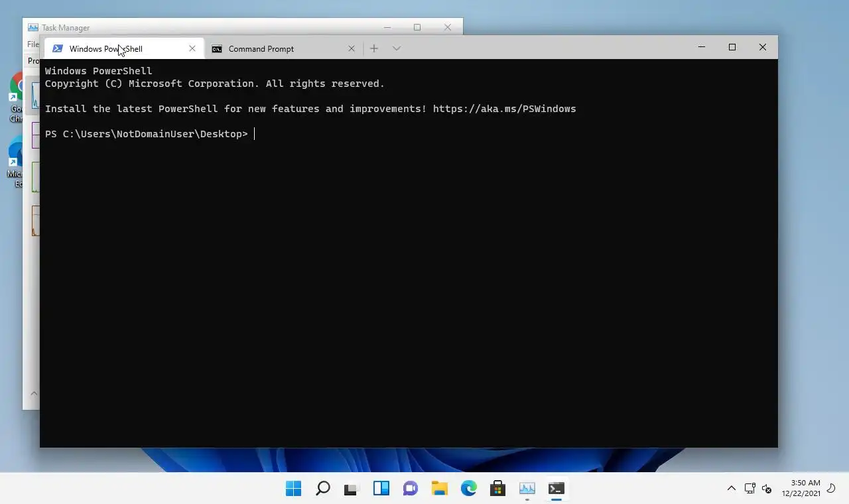Open the File menu in Task Manager

pyautogui.click(x=33, y=44)
